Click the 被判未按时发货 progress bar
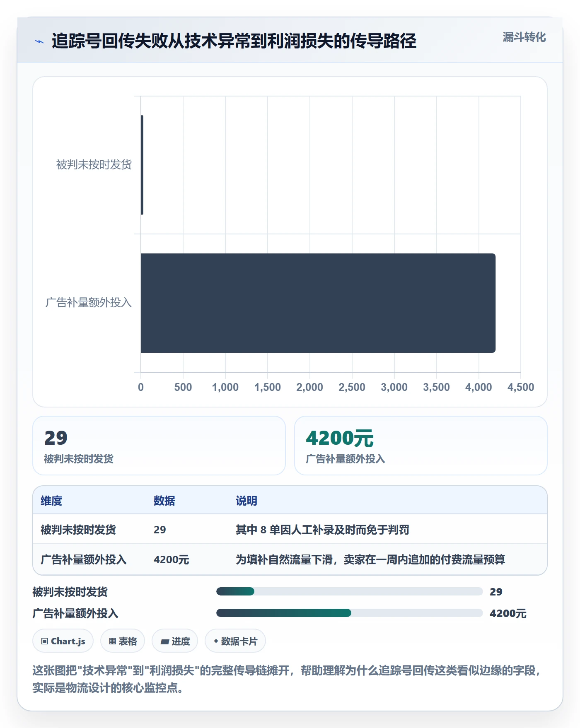 click(349, 591)
